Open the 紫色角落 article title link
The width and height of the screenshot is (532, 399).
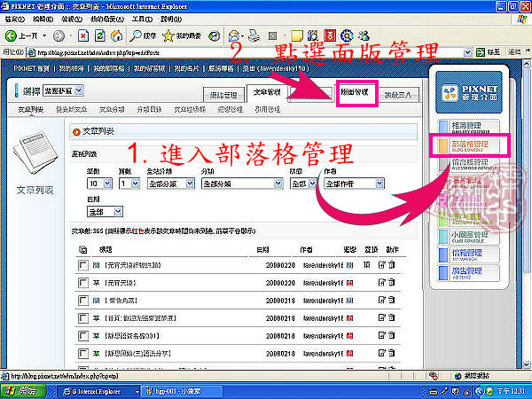121,301
